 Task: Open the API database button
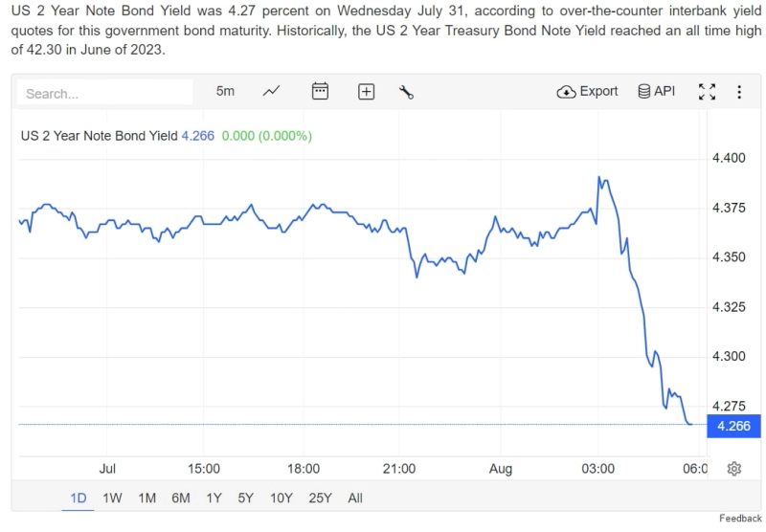pos(656,92)
